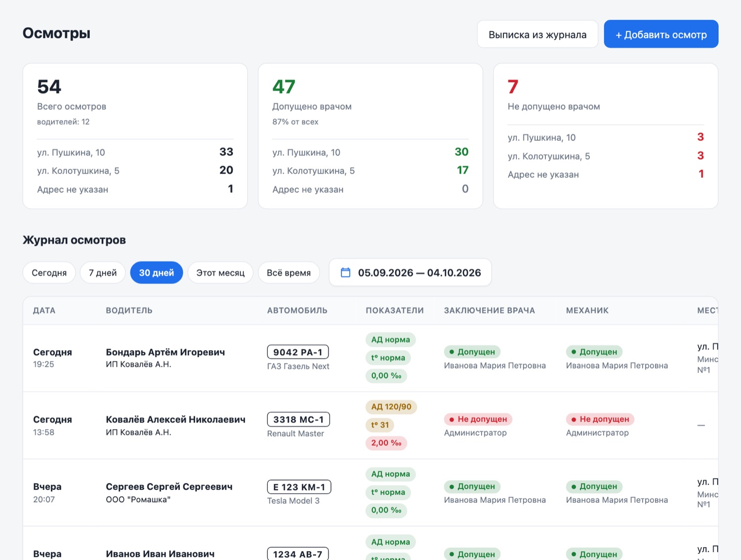Open date range 05.09.2026 — 04.10.2026 picker
This screenshot has width=741, height=560.
410,273
